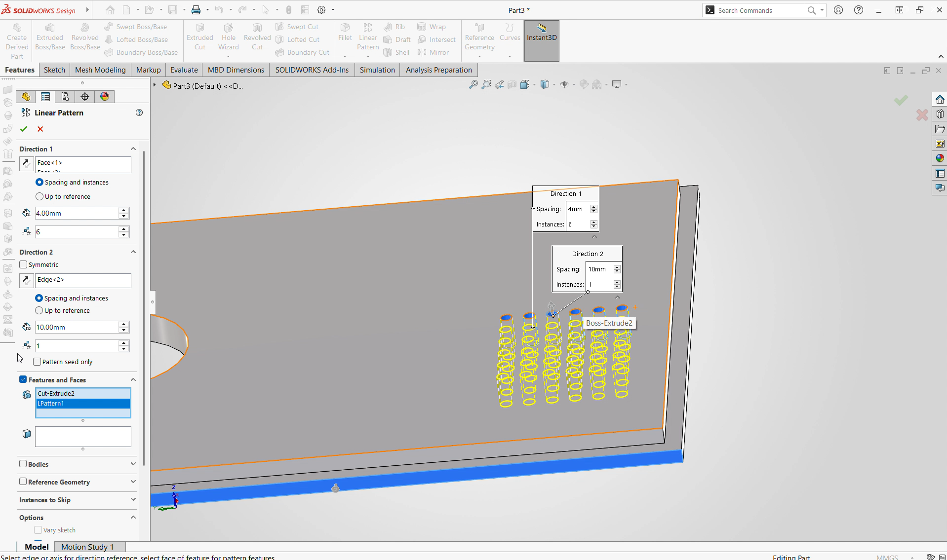The image size is (947, 560).
Task: Toggle the Bodies checkbox
Action: tap(23, 464)
